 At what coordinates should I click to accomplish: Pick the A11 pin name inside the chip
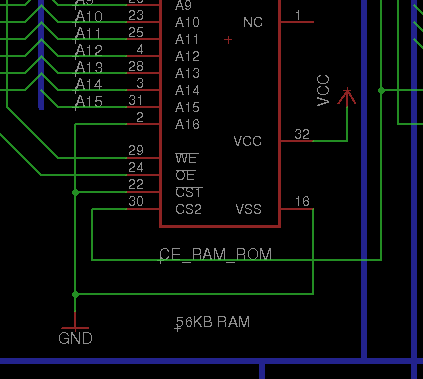click(x=187, y=39)
